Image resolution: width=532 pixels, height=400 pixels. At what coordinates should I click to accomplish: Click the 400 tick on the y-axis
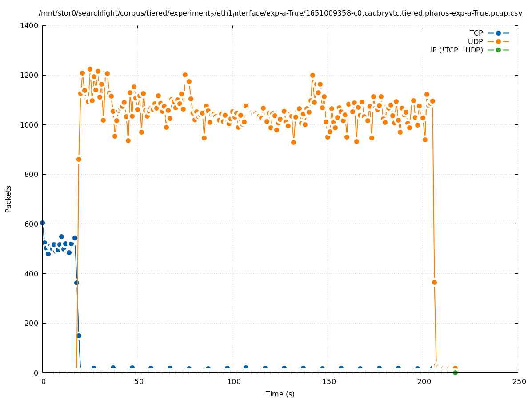(x=32, y=273)
